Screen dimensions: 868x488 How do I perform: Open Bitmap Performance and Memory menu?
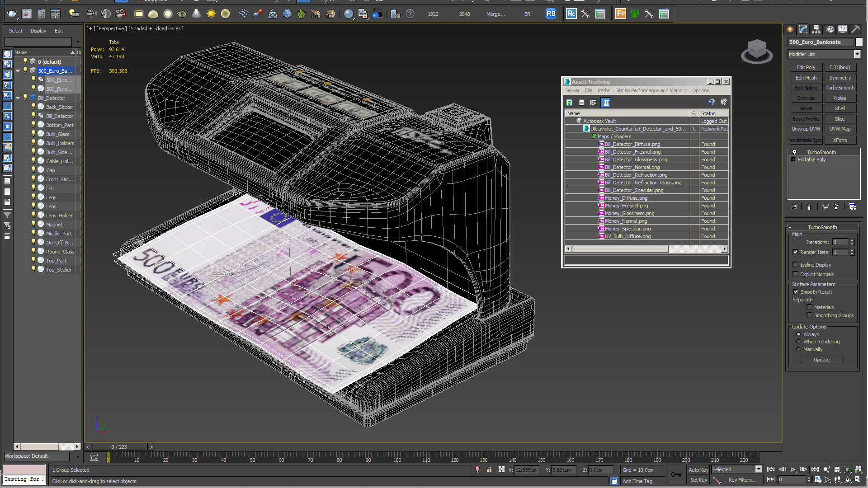coord(651,90)
